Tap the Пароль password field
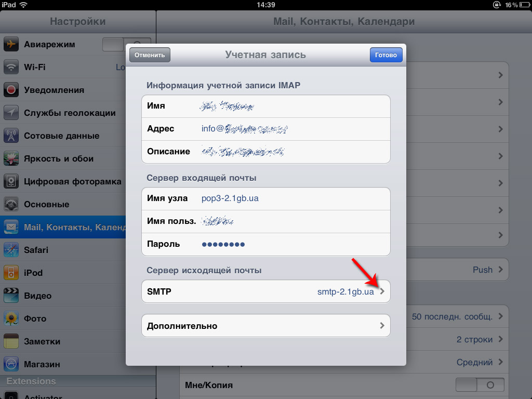 click(266, 244)
